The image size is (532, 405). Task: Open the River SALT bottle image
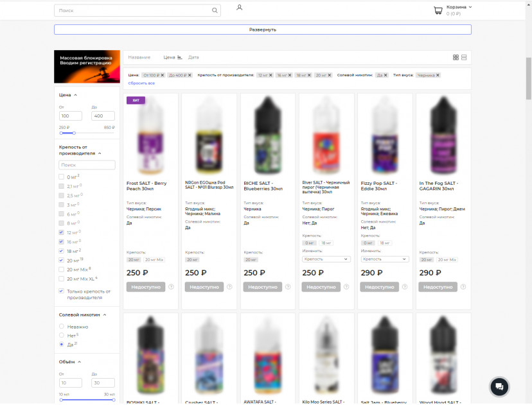pyautogui.click(x=326, y=135)
